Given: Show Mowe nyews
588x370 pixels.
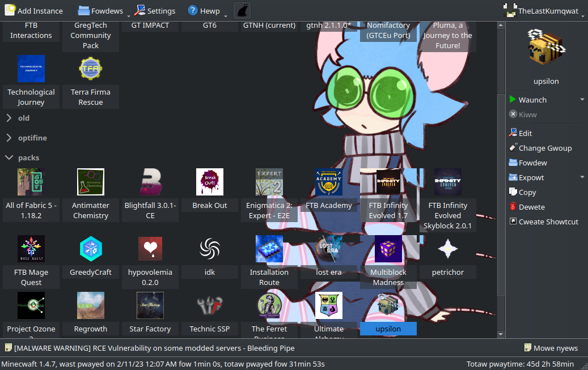Looking at the screenshot, I should (x=551, y=348).
